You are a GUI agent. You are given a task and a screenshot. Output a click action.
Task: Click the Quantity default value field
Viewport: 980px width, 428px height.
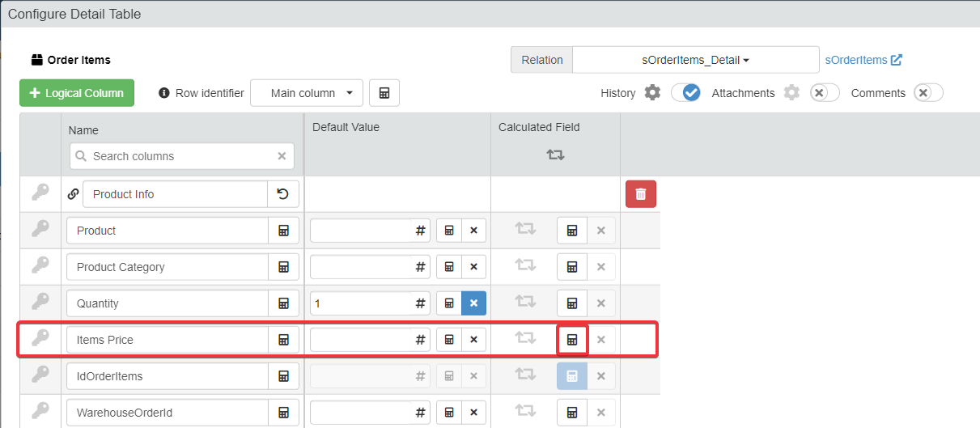[360, 303]
